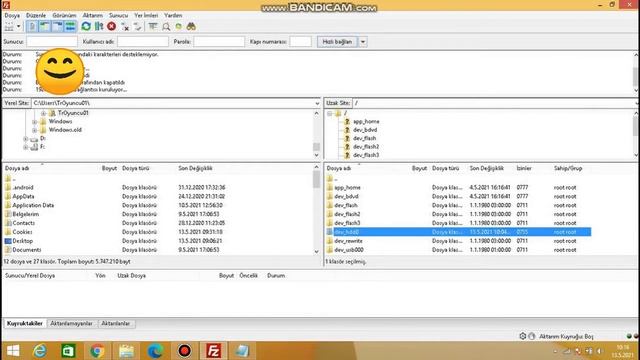This screenshot has height=360, width=640.
Task: Select the dev_bdvd remote folder in list
Action: [x=346, y=196]
